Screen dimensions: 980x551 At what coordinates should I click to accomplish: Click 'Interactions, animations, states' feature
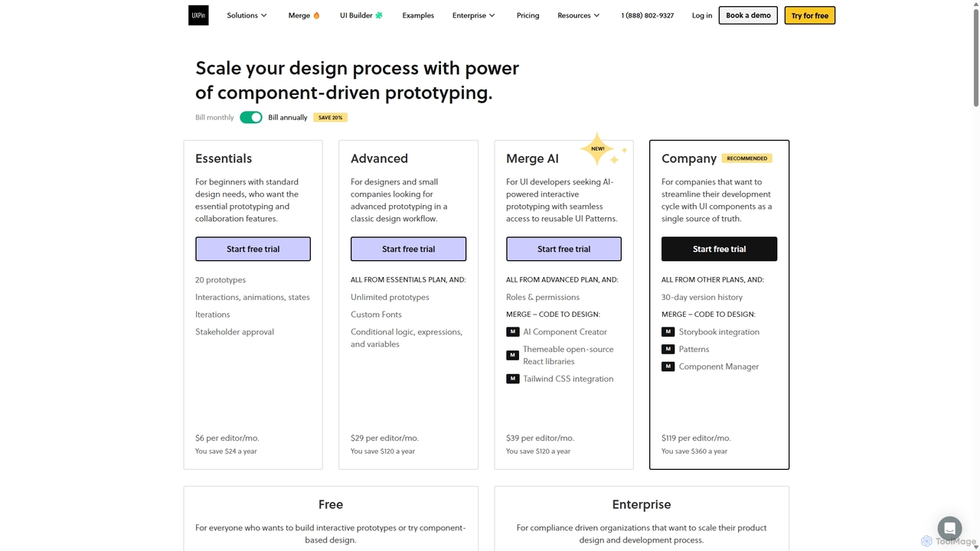click(253, 297)
